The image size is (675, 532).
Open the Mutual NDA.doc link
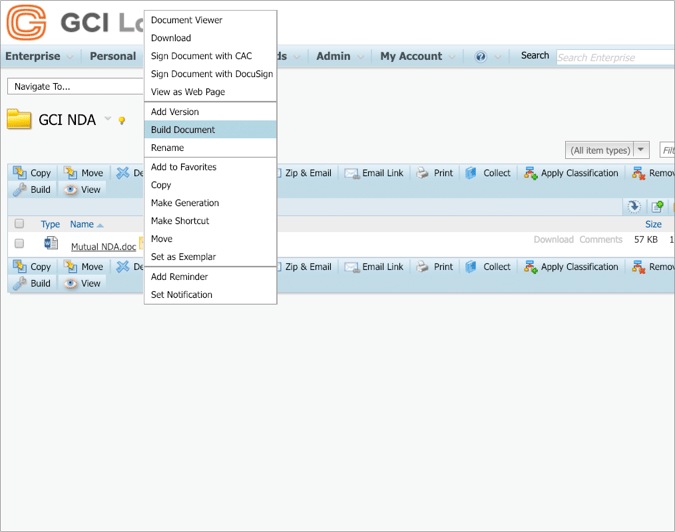(103, 247)
